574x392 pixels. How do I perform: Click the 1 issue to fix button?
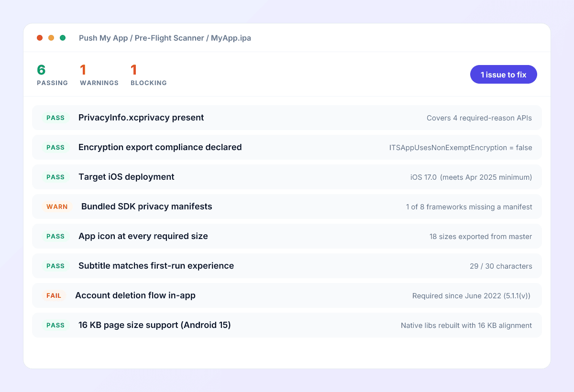[503, 74]
